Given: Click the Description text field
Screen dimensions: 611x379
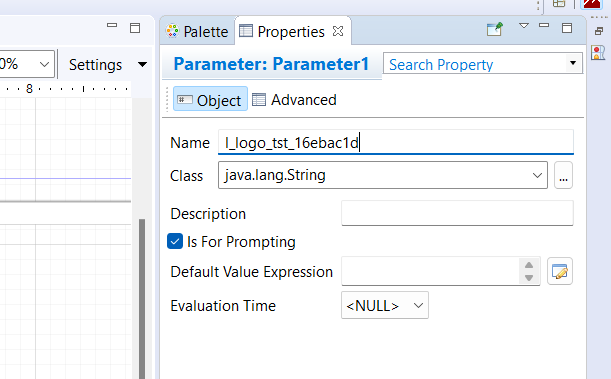Looking at the screenshot, I should 457,213.
